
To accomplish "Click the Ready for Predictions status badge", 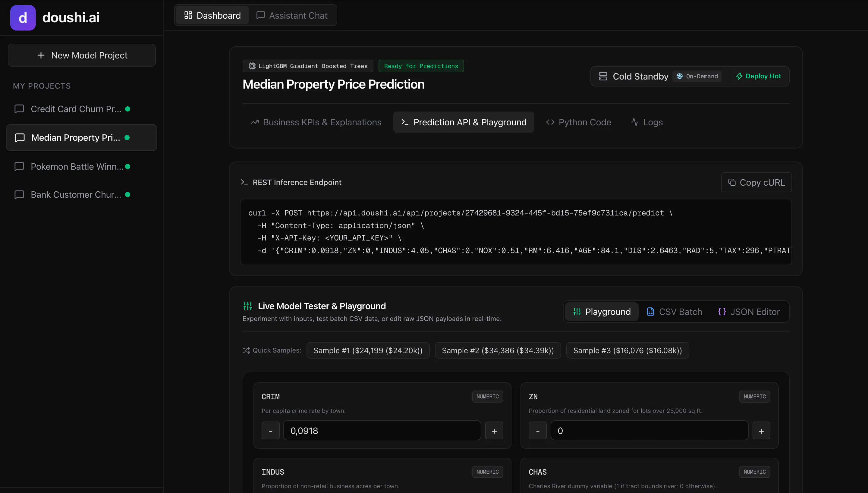I will click(421, 66).
